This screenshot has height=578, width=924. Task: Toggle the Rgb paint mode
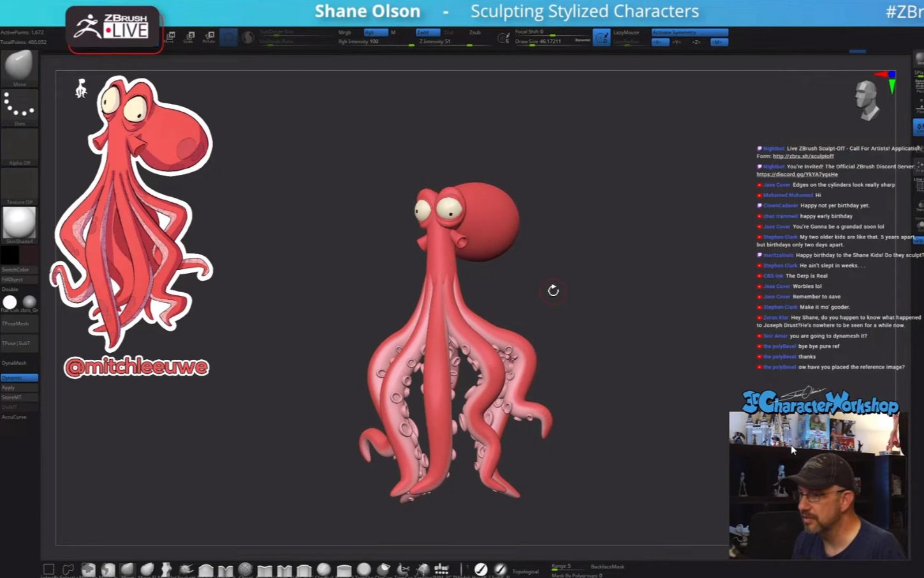(x=376, y=33)
